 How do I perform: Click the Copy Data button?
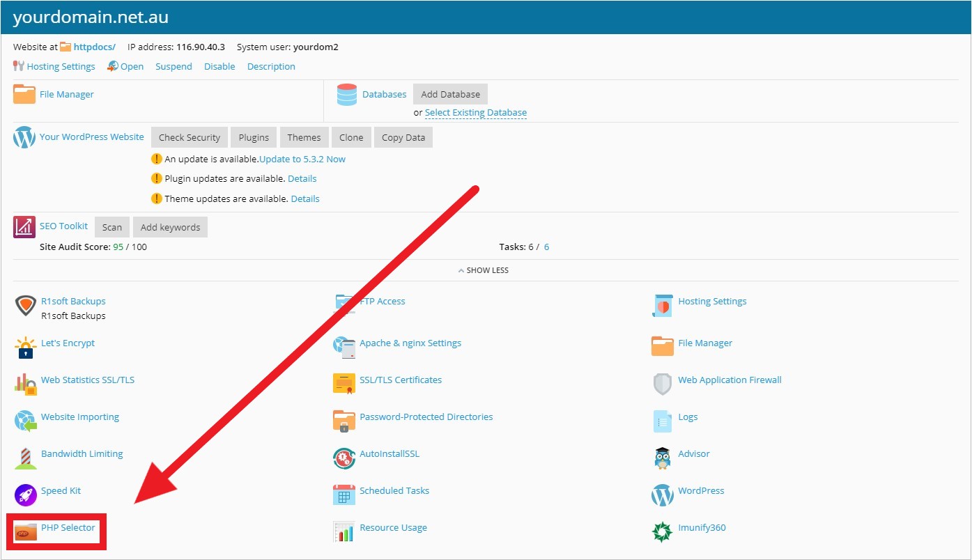tap(403, 137)
